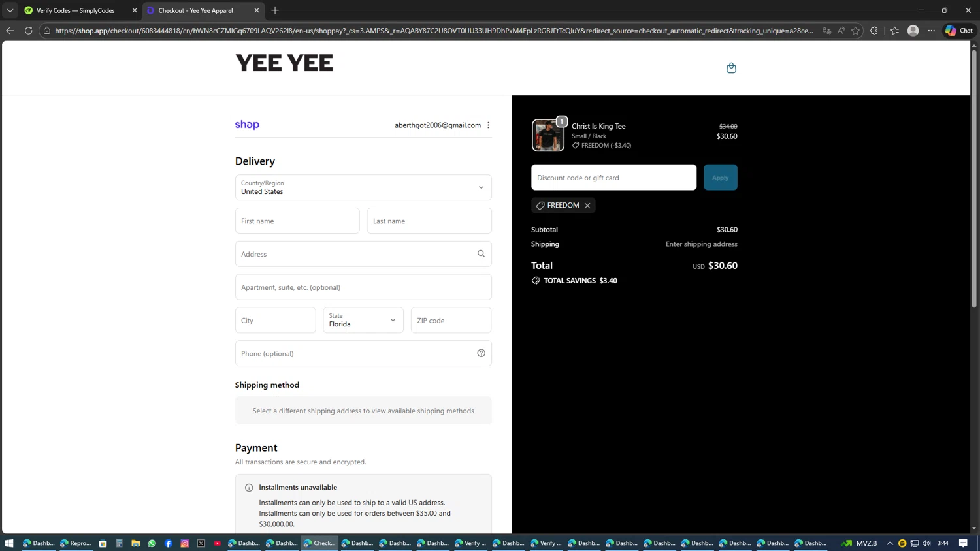Close the Checkout Yee Yee Apparel tab
This screenshot has height=551, width=980.
256,10
